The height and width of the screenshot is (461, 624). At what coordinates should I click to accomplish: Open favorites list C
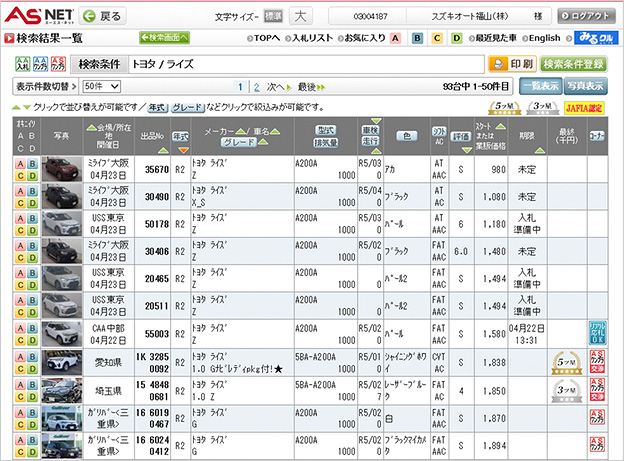(x=437, y=38)
